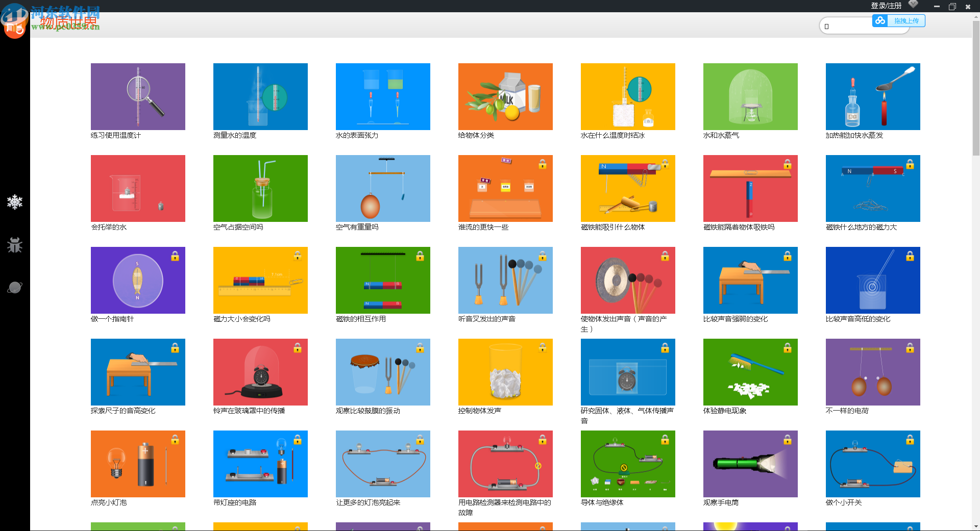Viewport: 980px width, 531px height.
Task: Click the label 研究固体、液体、气体传播声音
Action: (627, 416)
